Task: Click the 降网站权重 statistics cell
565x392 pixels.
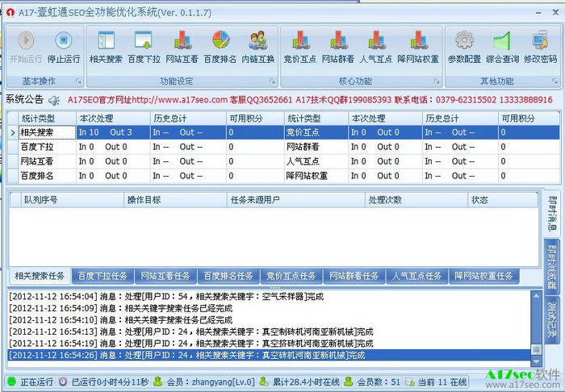Action: 316,176
